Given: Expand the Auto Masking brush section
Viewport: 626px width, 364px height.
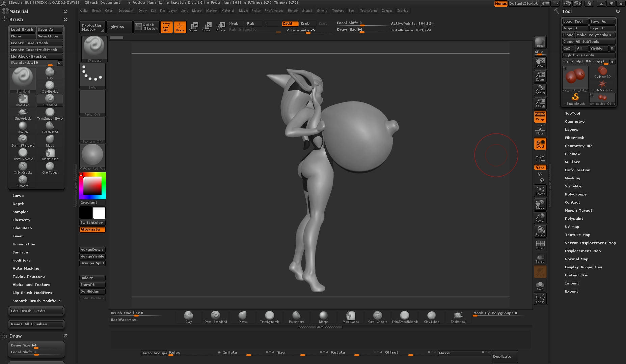Looking at the screenshot, I should (26, 269).
